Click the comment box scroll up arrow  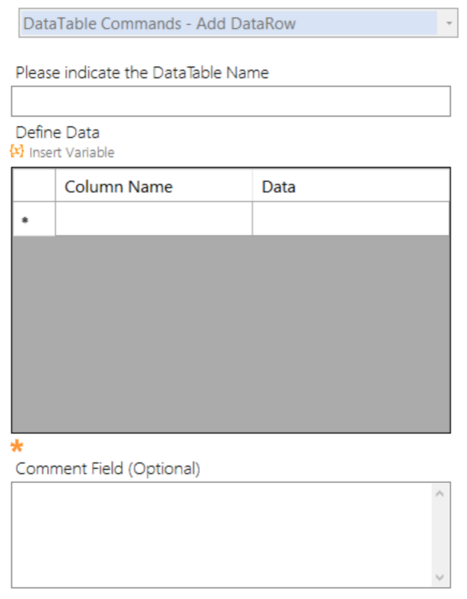[440, 494]
